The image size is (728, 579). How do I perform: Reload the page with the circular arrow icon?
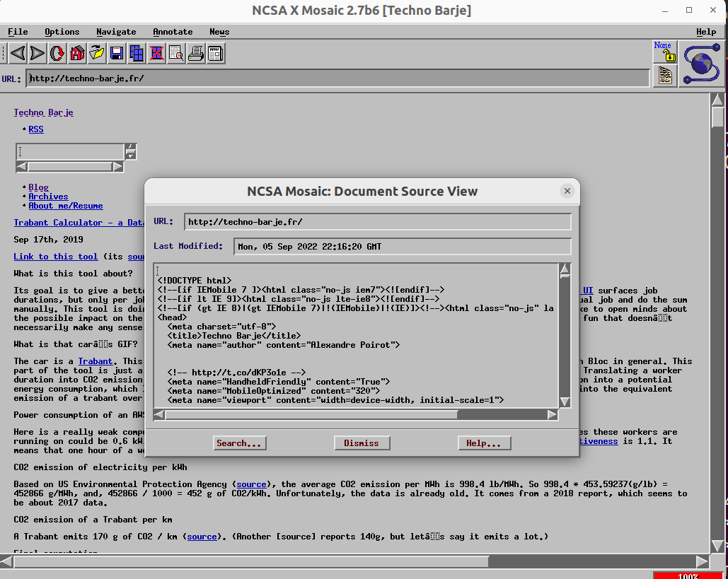tap(57, 53)
